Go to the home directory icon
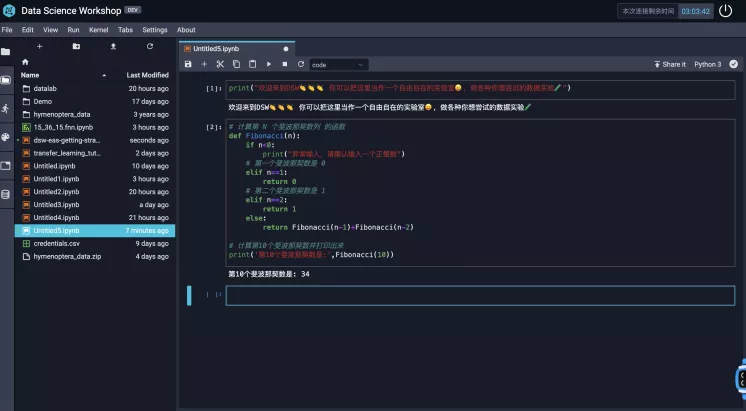This screenshot has width=746, height=411. tap(25, 62)
